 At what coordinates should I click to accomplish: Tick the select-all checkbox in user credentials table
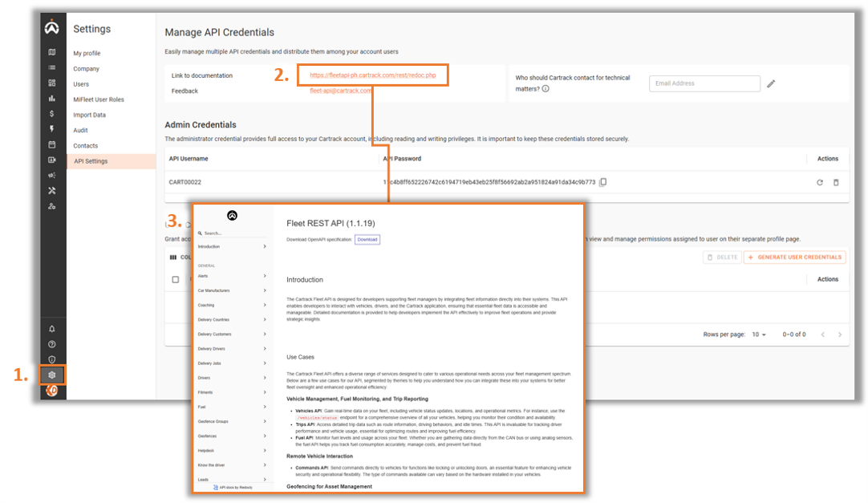(176, 279)
